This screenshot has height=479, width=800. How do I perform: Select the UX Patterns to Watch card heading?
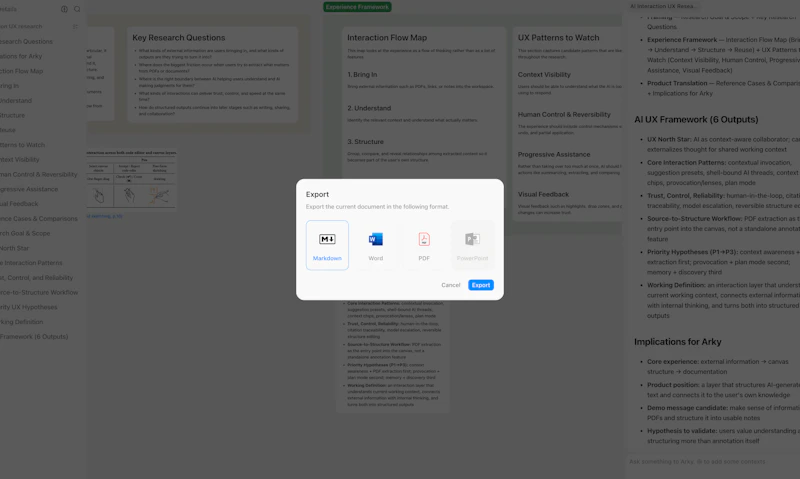pos(558,38)
